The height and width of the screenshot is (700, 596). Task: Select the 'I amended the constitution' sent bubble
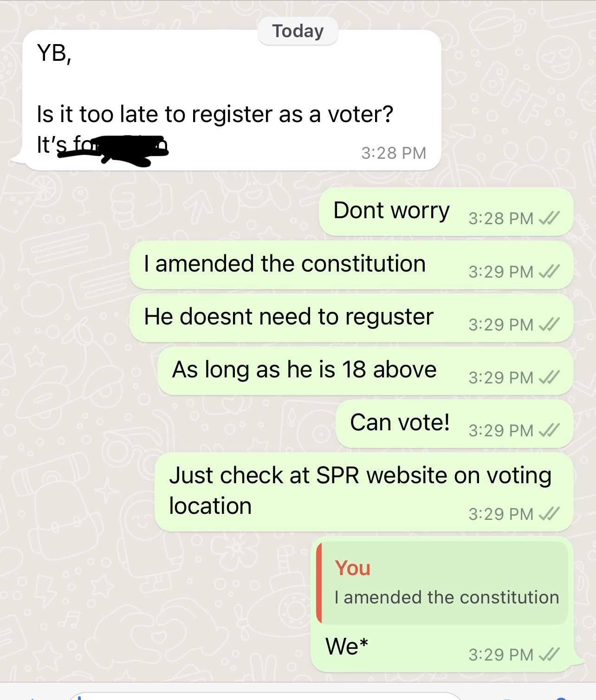351,265
